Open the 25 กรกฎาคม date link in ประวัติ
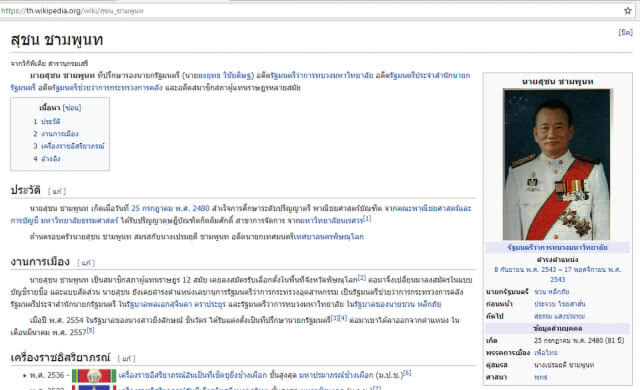The width and height of the screenshot is (640, 390). click(152, 208)
